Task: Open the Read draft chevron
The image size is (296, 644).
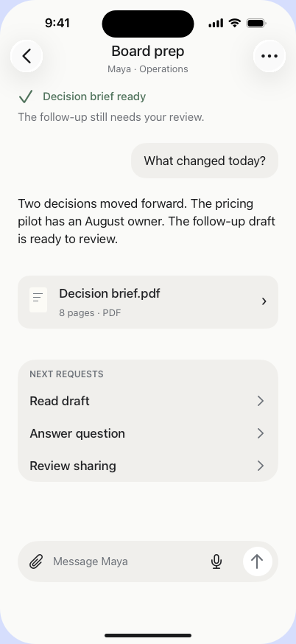Action: click(260, 401)
